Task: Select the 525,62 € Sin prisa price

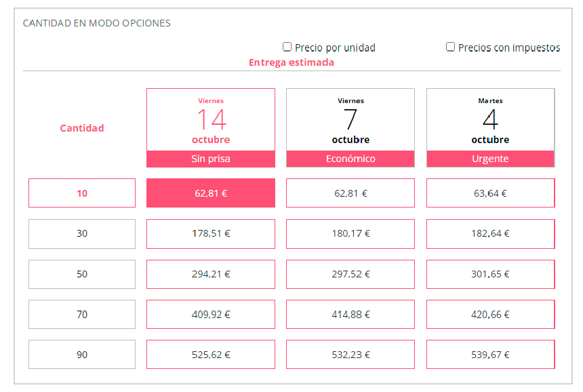Action: click(x=211, y=354)
